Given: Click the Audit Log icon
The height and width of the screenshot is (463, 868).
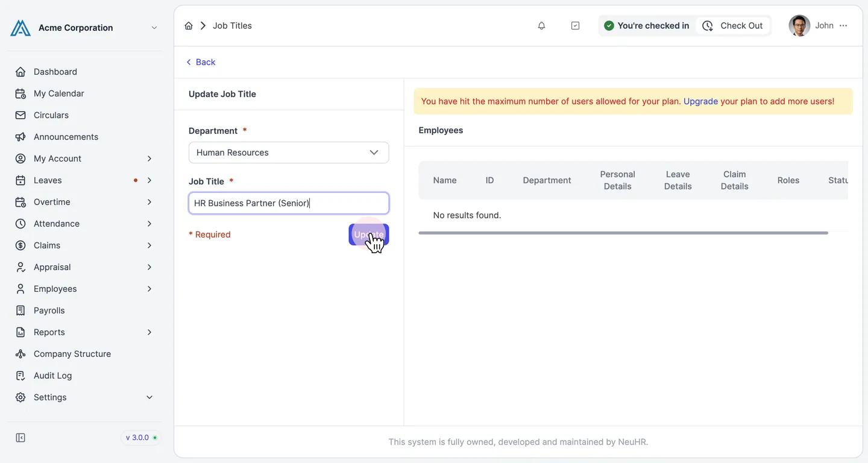Looking at the screenshot, I should 20,376.
